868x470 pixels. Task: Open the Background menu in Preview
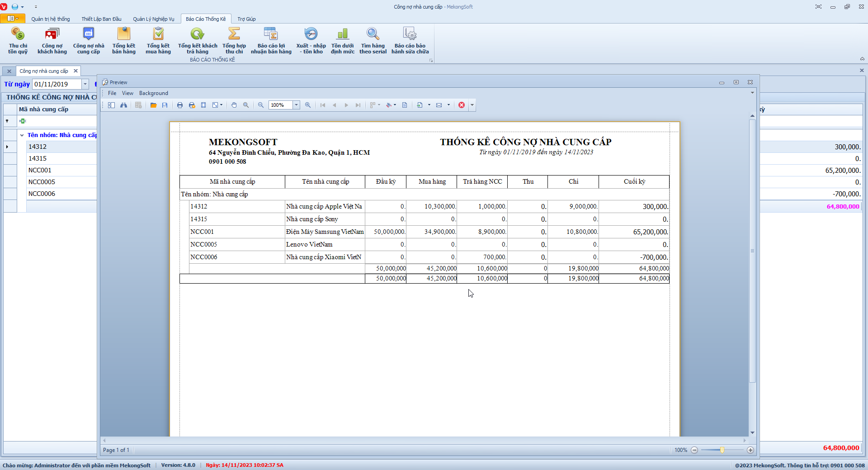click(153, 93)
